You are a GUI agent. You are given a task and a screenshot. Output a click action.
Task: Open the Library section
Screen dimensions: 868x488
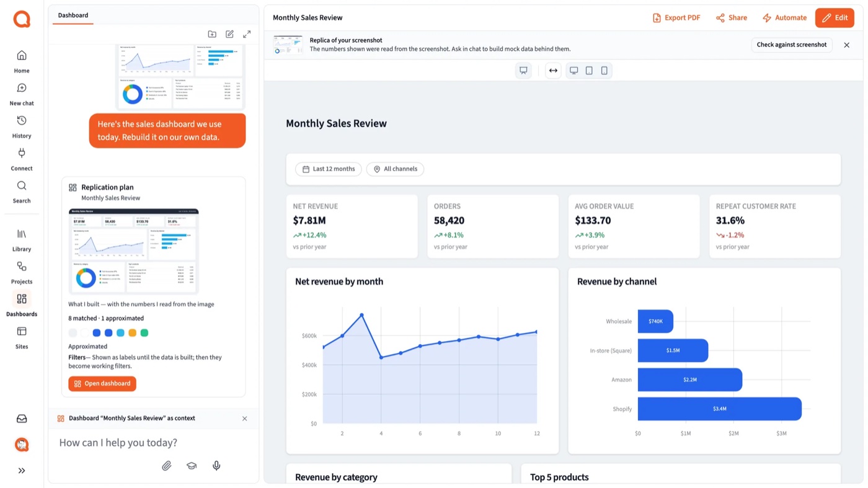pyautogui.click(x=22, y=240)
